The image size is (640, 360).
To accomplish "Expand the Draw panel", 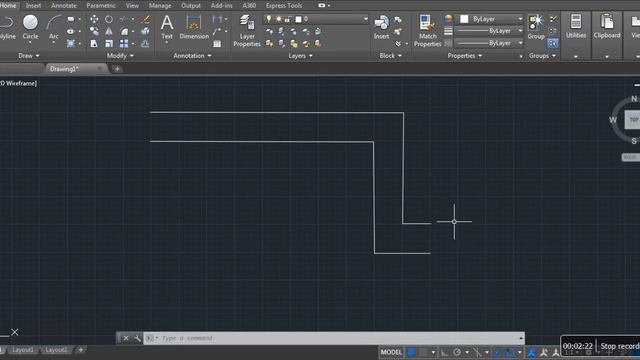I will coord(29,56).
